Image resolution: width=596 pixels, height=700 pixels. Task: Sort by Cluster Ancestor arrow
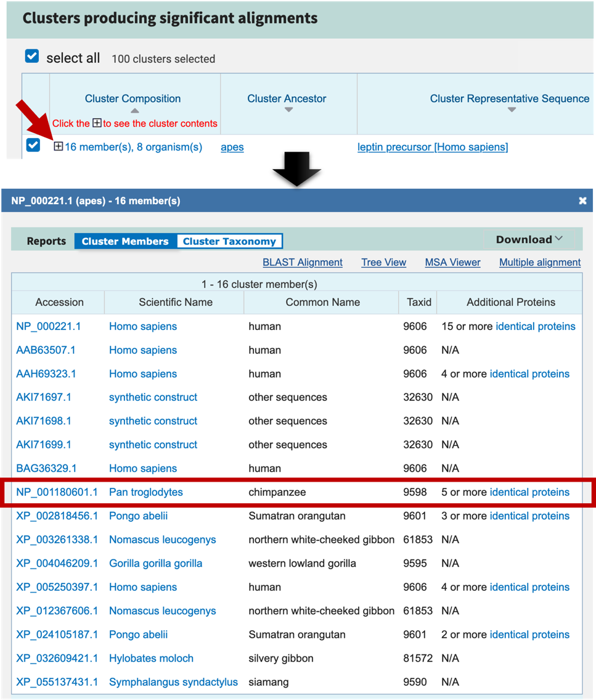coord(287,110)
